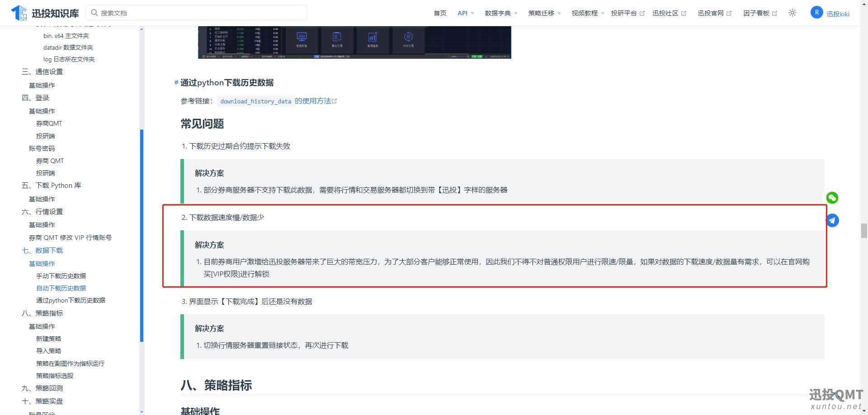Select sidebar item 券商 QMT under 账号密码
Viewport: 868px width, 415px height.
pyautogui.click(x=50, y=161)
